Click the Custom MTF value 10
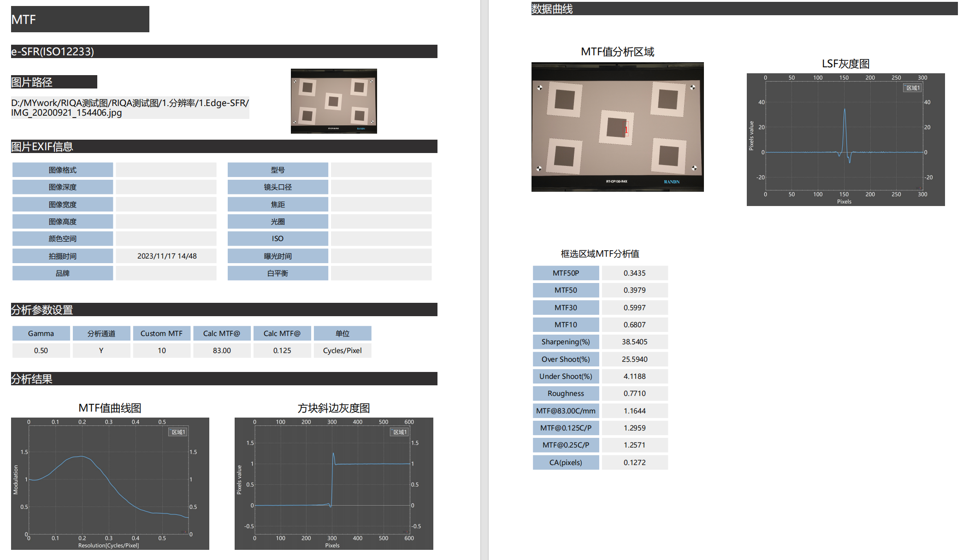Viewport: 963px width, 560px height. tap(161, 350)
